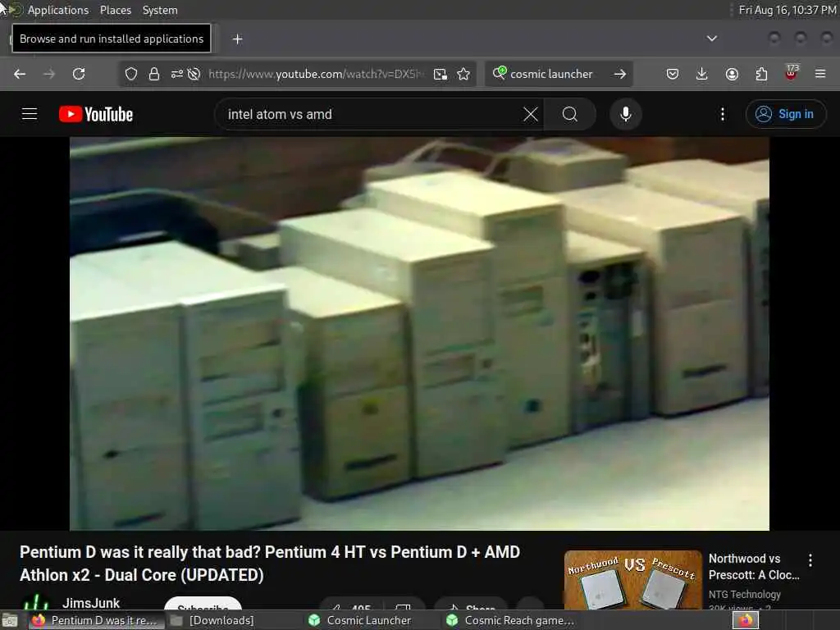
Task: Click the autoplay blocked icon in address bar
Action: pos(194,74)
